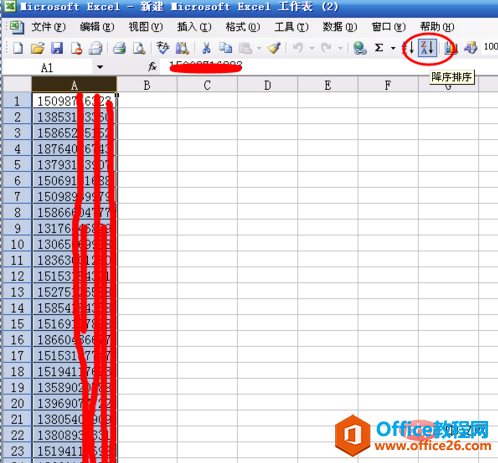This screenshot has width=498, height=463.
Task: Select row 5 header
Action: click(17, 164)
